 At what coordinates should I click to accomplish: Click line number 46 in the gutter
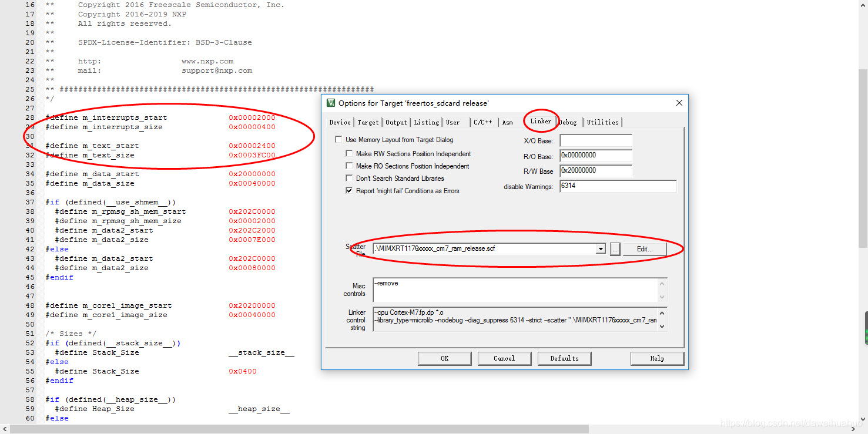coord(30,287)
